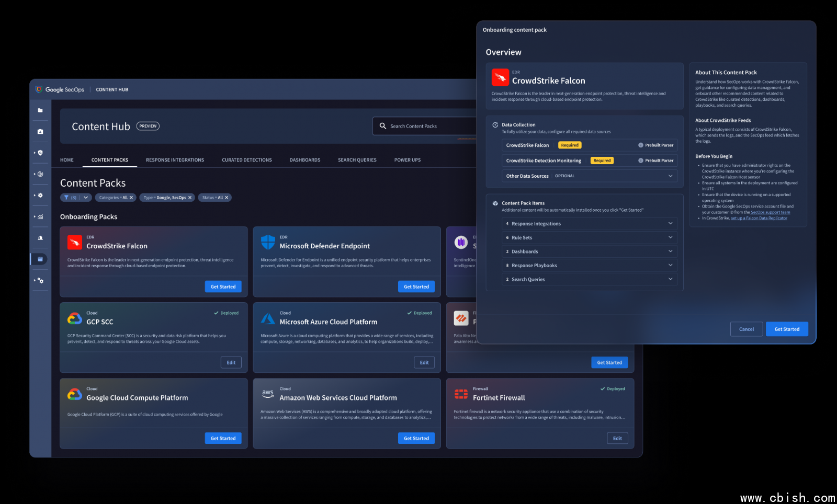The width and height of the screenshot is (837, 504).
Task: Remove the Categories = All filter chip
Action: pos(131,198)
